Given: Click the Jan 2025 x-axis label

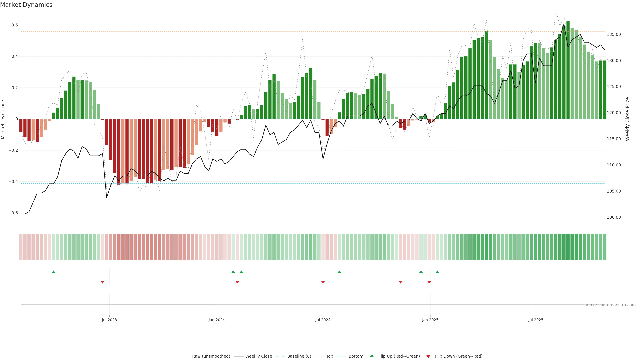Looking at the screenshot, I should point(430,320).
